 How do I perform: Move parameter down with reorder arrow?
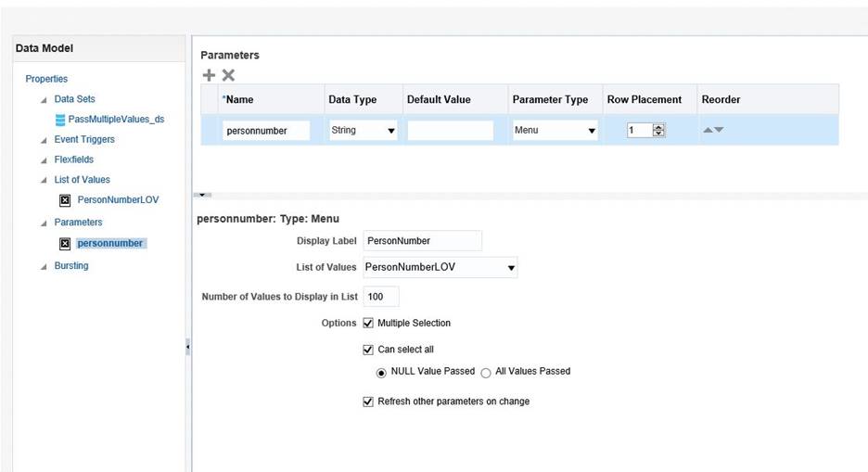pyautogui.click(x=719, y=130)
